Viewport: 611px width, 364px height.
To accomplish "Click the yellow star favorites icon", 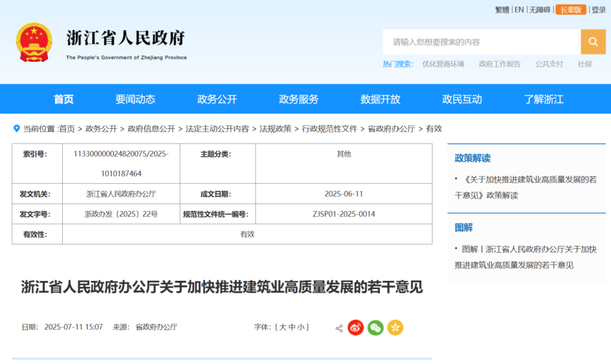I will click(395, 327).
